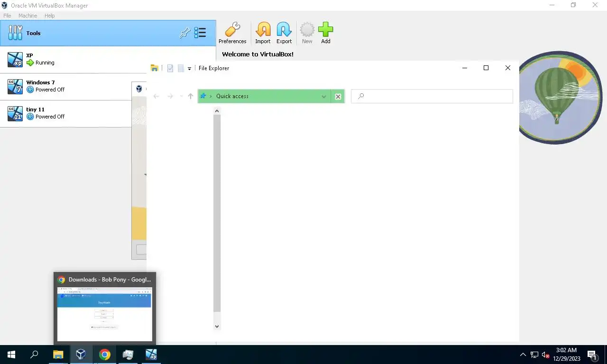Select the Windows 7 VM icon
607x364 pixels.
15,87
